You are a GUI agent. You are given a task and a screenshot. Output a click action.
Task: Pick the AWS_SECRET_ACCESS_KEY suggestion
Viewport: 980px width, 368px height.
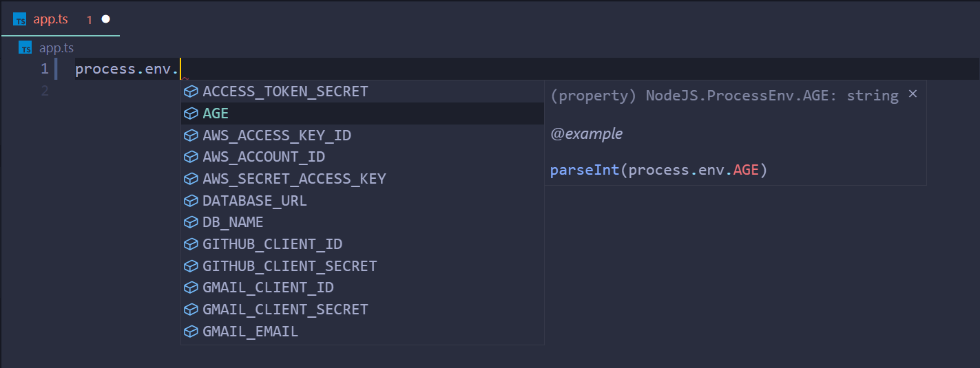[x=294, y=179]
